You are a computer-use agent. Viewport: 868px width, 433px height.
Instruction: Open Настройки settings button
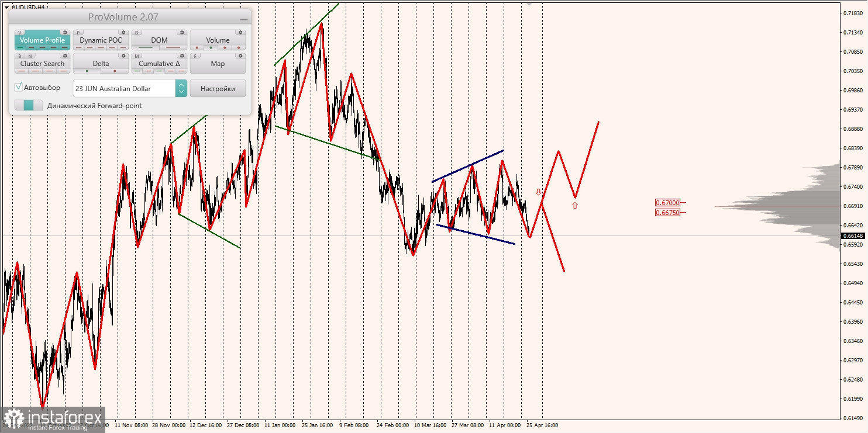coord(218,88)
